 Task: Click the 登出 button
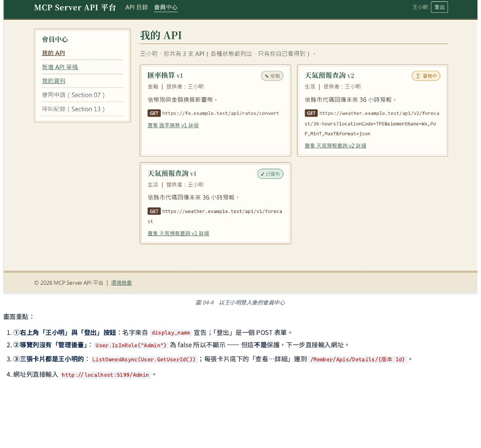[439, 7]
